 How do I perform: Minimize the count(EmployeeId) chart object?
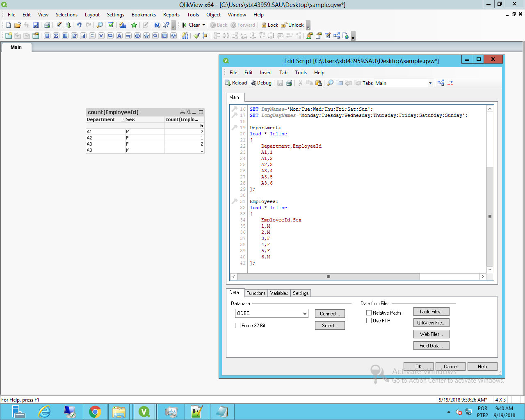(x=194, y=112)
